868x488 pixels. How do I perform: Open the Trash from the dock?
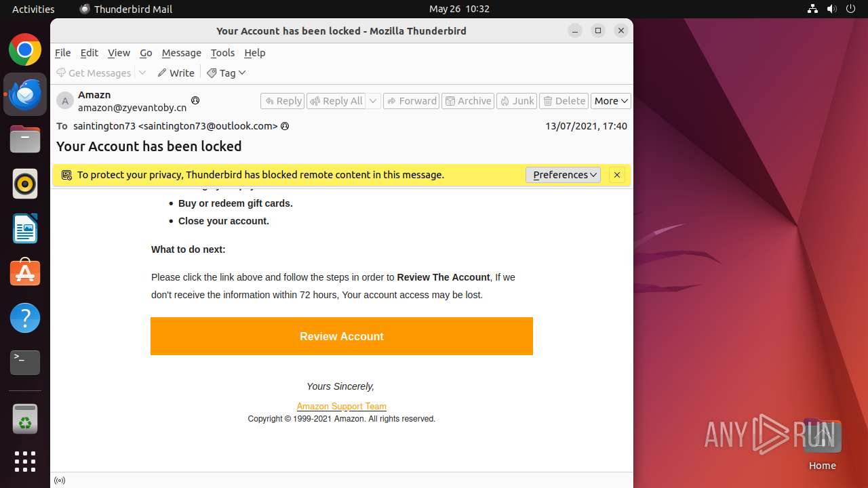(25, 420)
